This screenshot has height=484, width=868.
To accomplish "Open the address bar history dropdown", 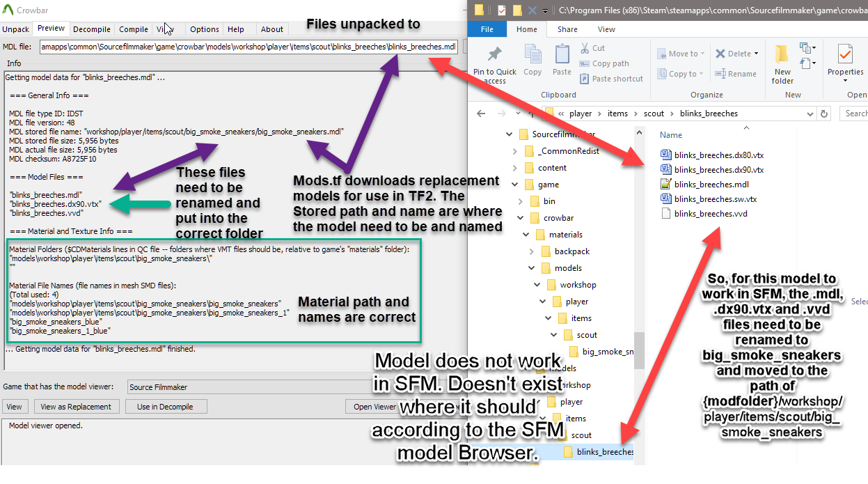I will pyautogui.click(x=811, y=114).
